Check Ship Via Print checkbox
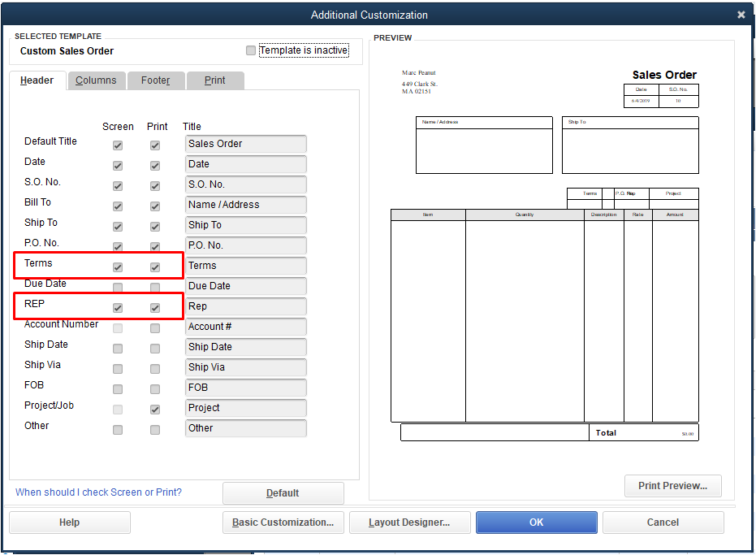 coord(155,369)
